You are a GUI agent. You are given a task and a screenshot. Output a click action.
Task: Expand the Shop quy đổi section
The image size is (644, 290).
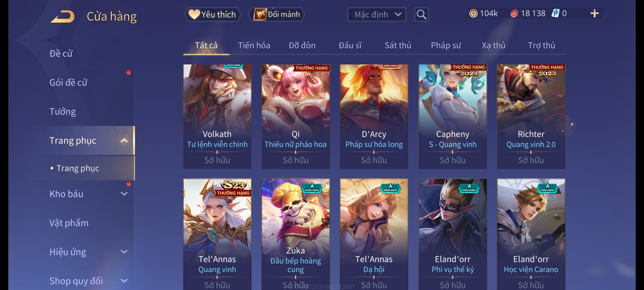[x=124, y=281]
